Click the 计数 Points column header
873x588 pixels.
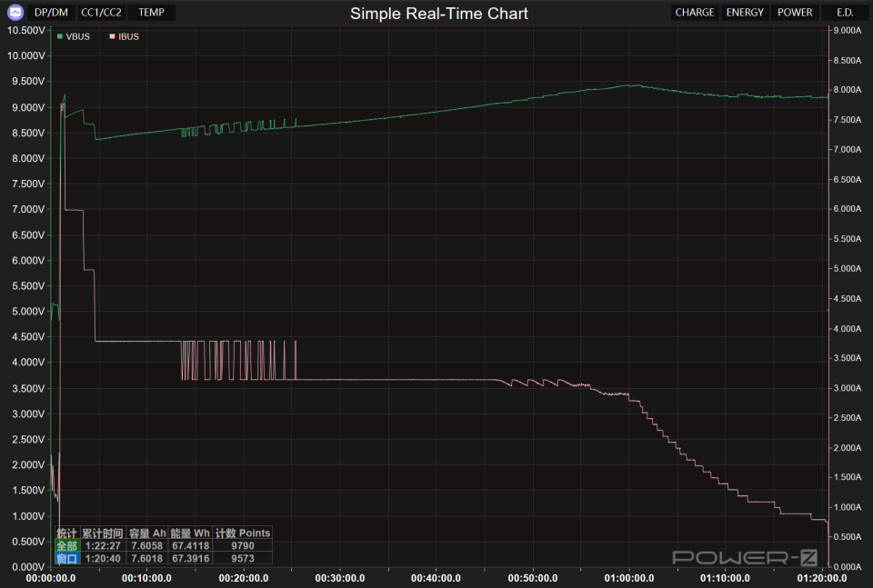pos(243,533)
